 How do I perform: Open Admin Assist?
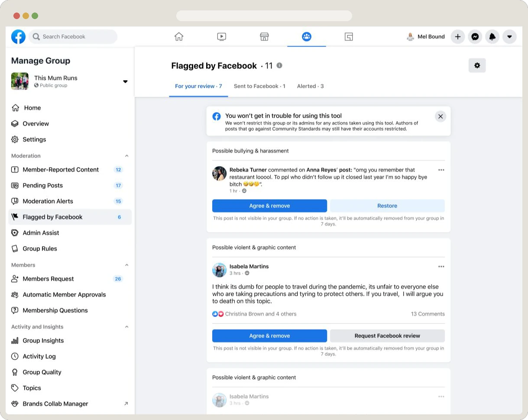tap(70, 233)
